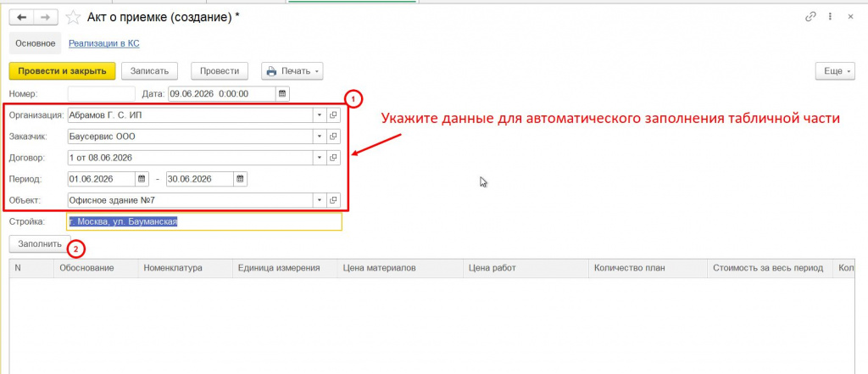
Task: Open calendar for period end date
Action: (240, 179)
